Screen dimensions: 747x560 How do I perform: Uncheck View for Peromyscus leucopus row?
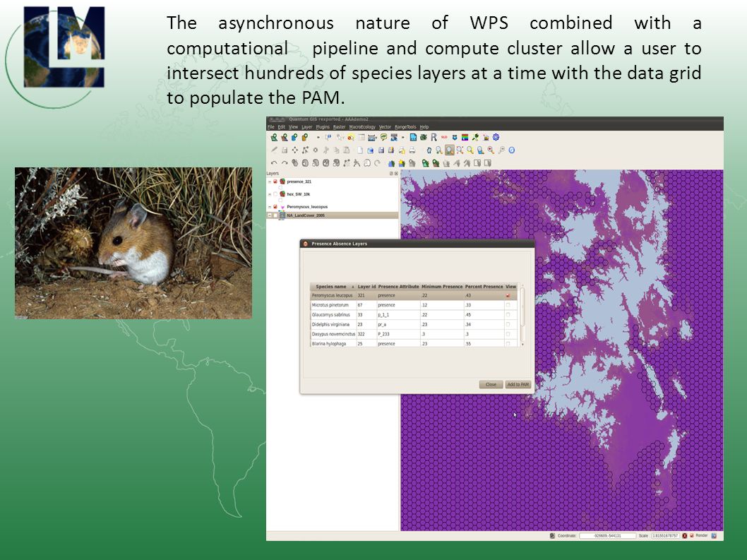[x=508, y=295]
